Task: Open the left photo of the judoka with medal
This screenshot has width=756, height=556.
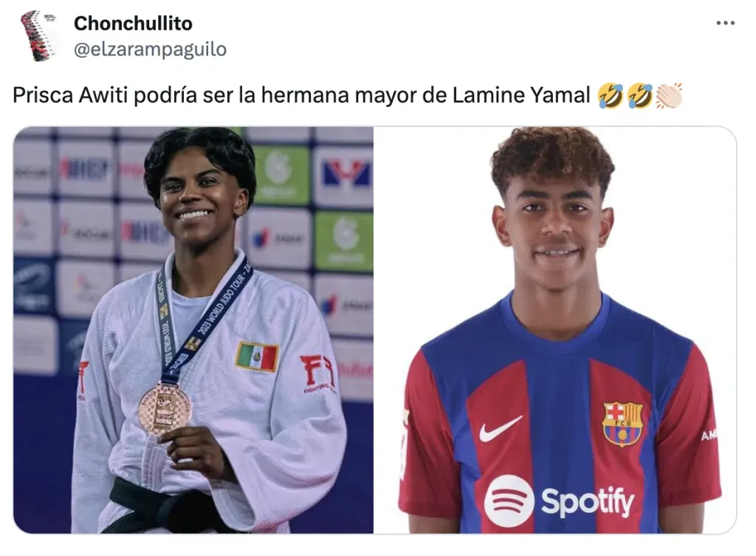Action: click(x=193, y=330)
